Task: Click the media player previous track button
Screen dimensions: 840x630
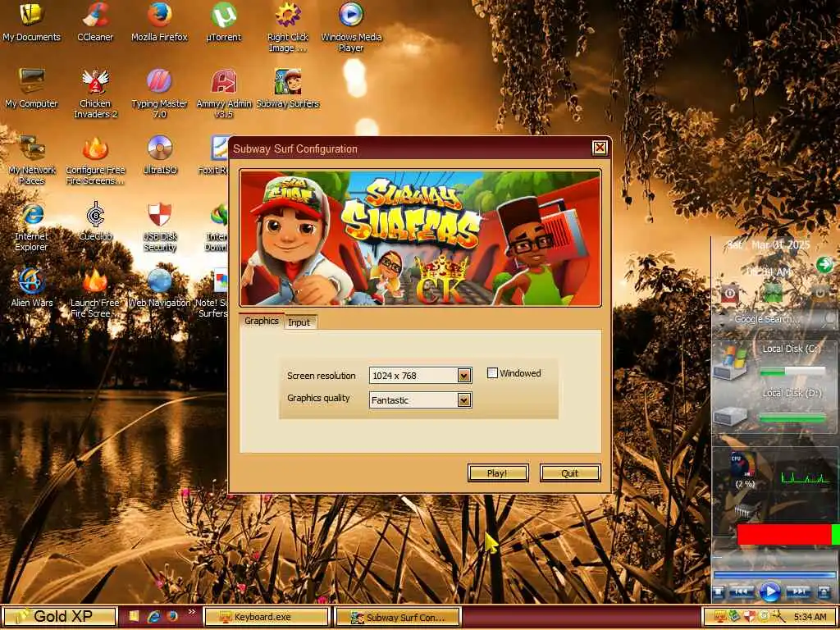Action: point(742,592)
